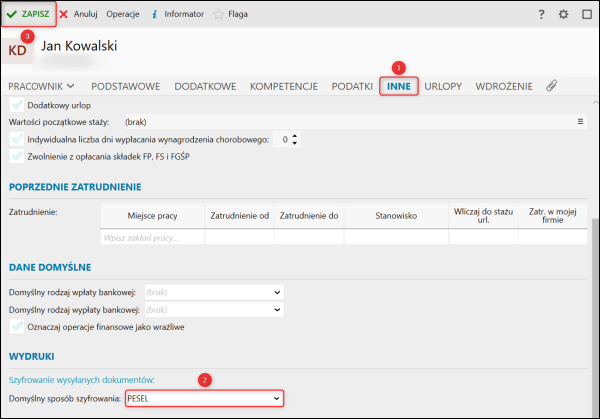600x419 pixels.
Task: Switch to the URLOPY tab
Action: pos(443,86)
